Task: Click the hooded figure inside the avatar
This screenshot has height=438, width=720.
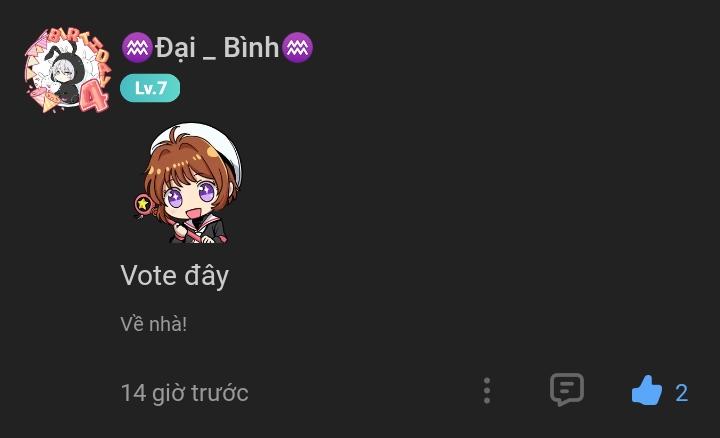Action: (x=66, y=73)
